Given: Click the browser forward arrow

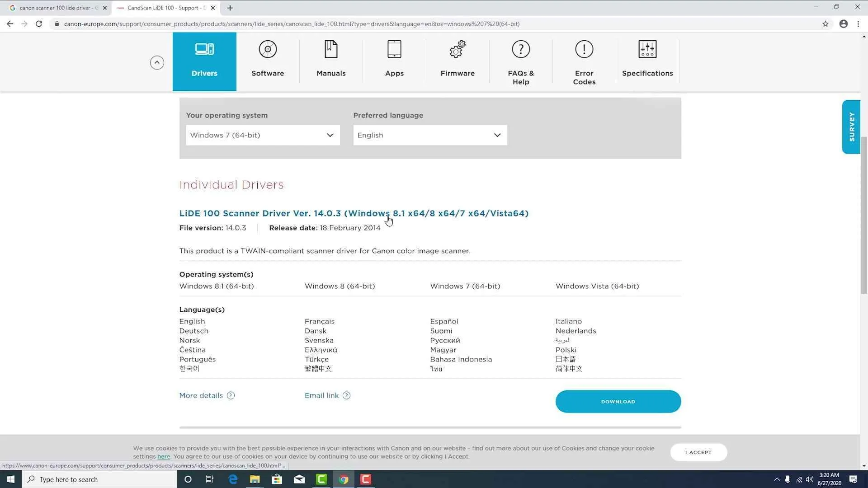Looking at the screenshot, I should click(x=24, y=24).
